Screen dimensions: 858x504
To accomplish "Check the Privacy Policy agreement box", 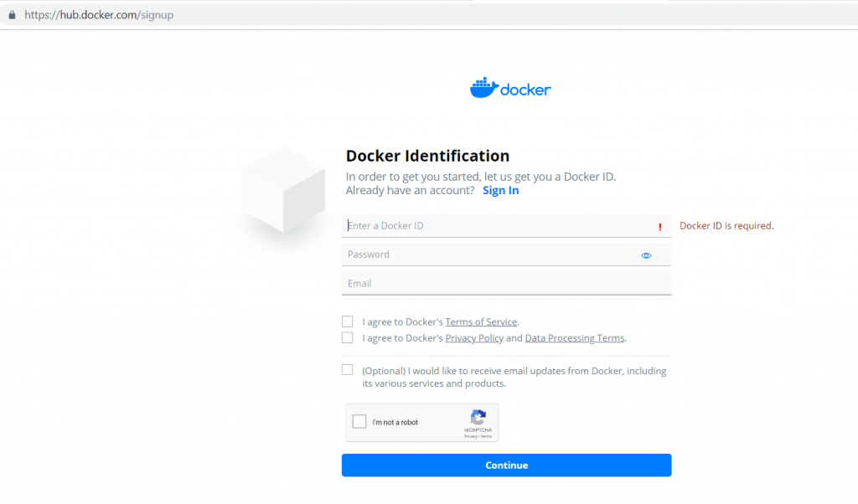I will [x=348, y=338].
